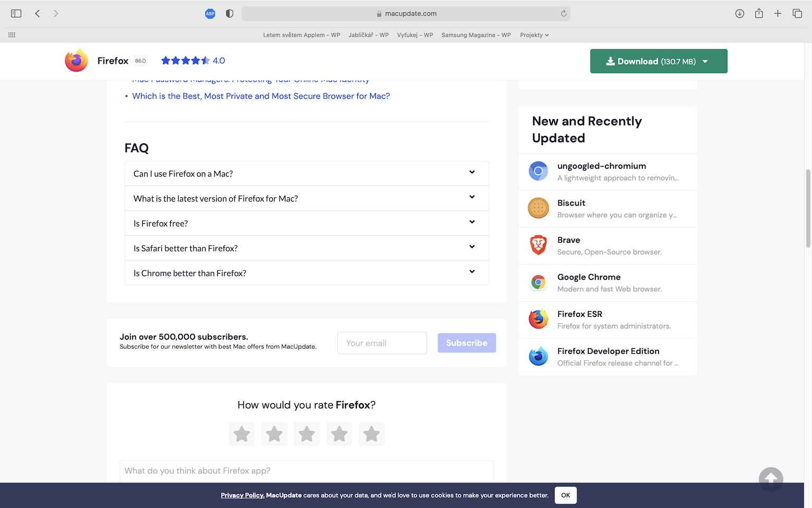This screenshot has height=508, width=812.
Task: Open 'Samsung Magazine - WP' bookmark
Action: tap(476, 35)
